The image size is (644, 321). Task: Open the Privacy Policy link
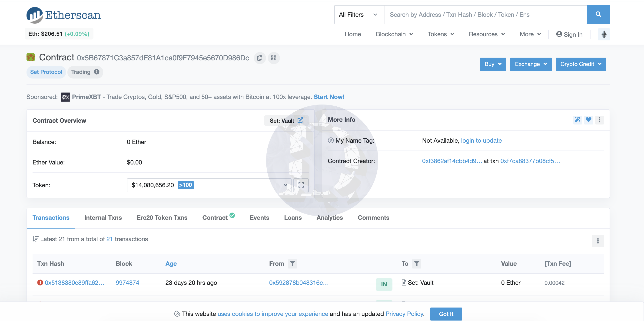404,314
